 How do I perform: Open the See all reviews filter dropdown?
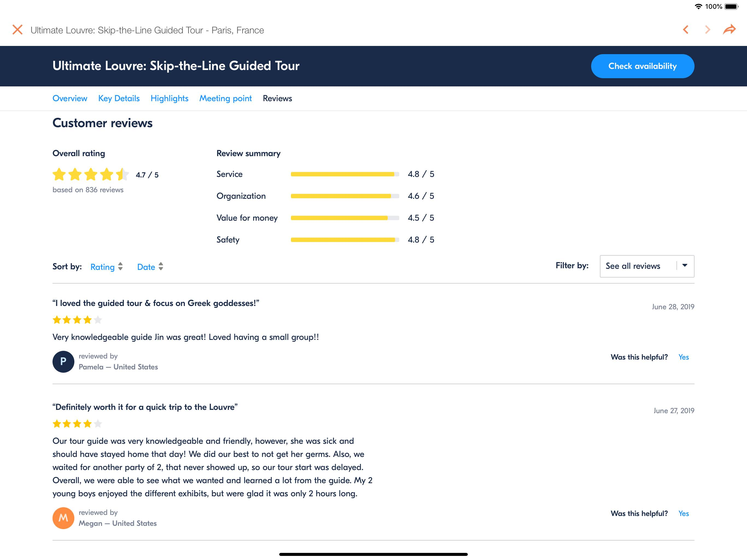point(647,266)
